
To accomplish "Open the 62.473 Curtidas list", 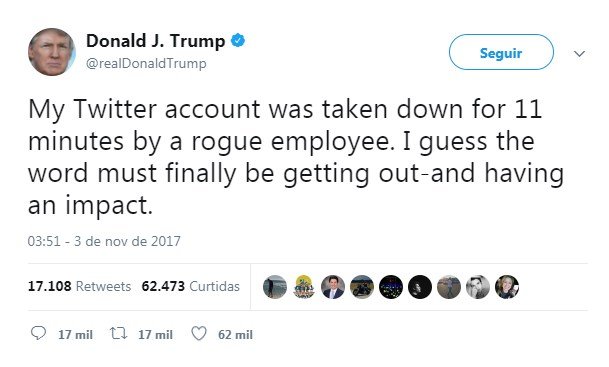I will (x=190, y=286).
